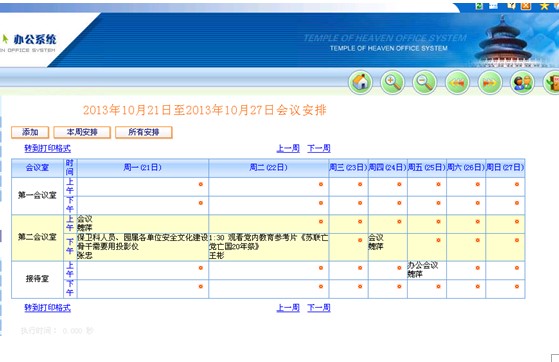Show 所有安排 schedule
Image resolution: width=559 pixels, height=362 pixels.
(x=144, y=132)
